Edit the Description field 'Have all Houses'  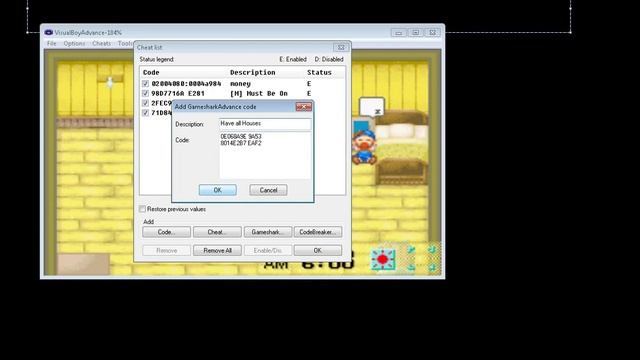click(265, 124)
